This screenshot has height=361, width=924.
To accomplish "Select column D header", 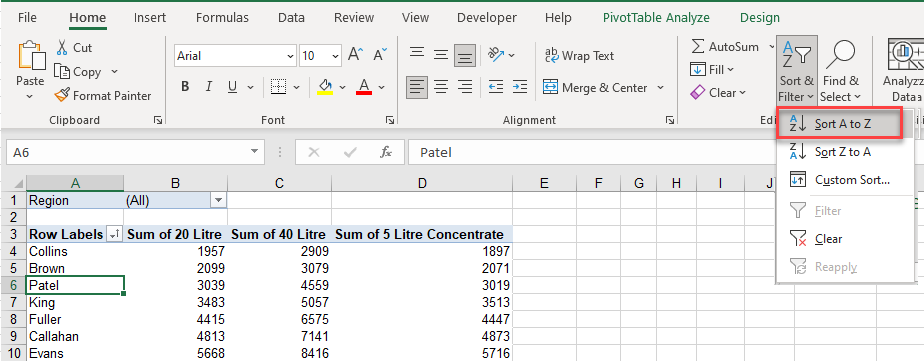I will [x=422, y=184].
